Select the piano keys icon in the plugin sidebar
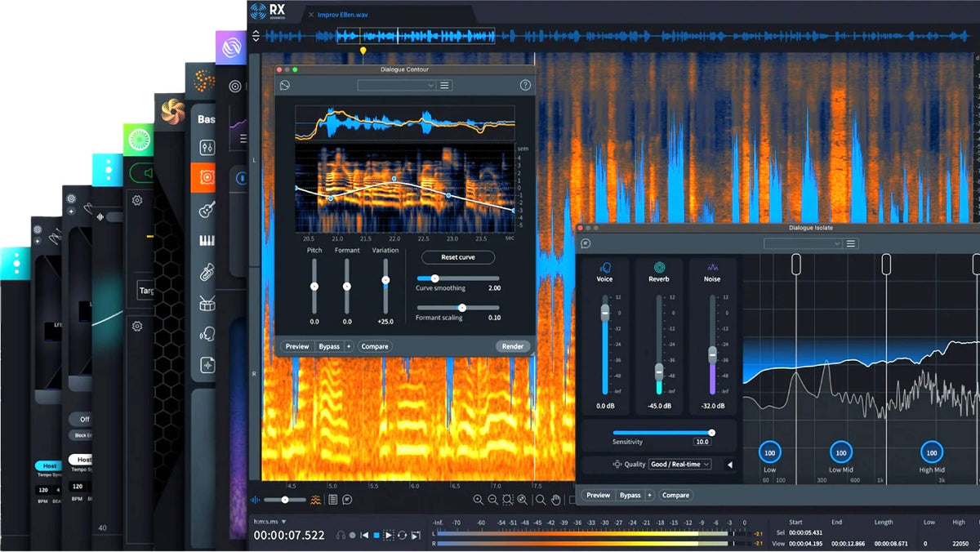The height and width of the screenshot is (552, 980). pos(207,241)
